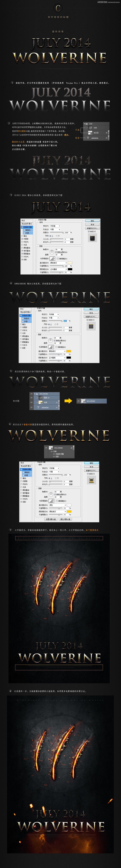Click the circular C logo at top

pyautogui.click(x=58, y=8)
